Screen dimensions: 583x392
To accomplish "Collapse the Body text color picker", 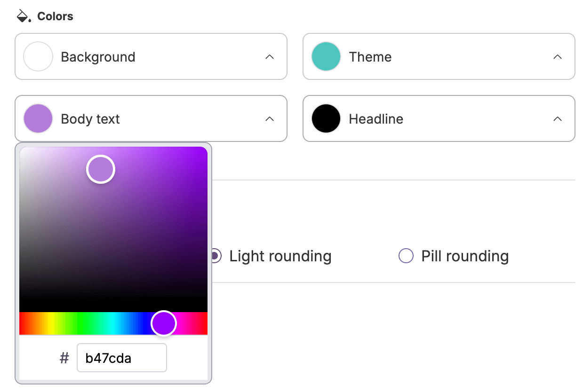I will click(270, 118).
